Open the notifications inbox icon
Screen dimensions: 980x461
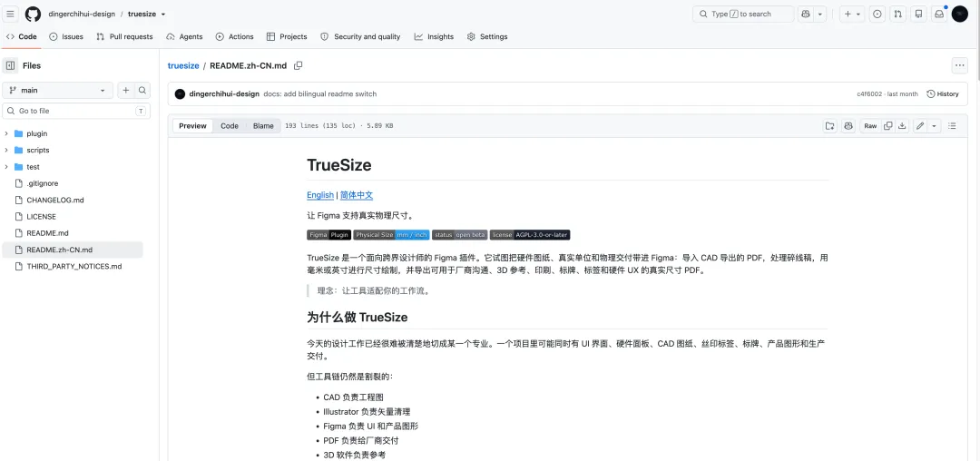click(939, 14)
